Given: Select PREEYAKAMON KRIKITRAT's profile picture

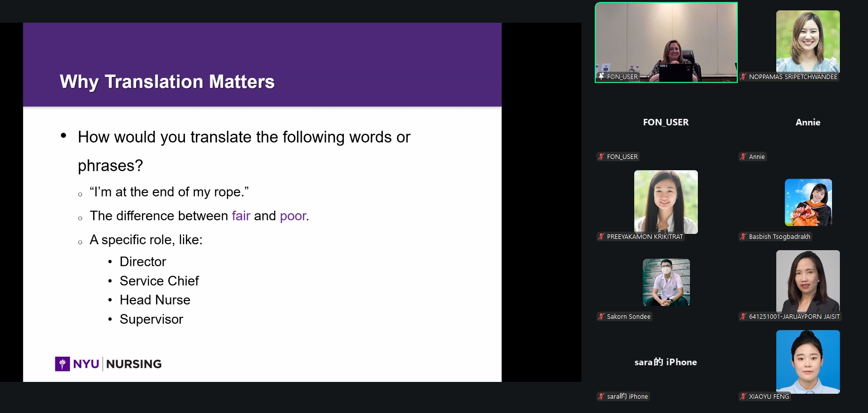Looking at the screenshot, I should point(666,202).
